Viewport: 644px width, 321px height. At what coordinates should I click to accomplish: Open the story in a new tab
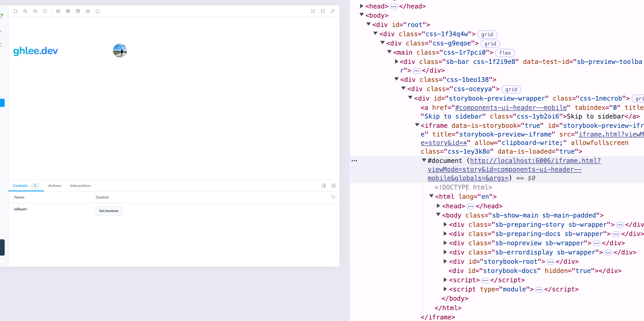point(323,11)
